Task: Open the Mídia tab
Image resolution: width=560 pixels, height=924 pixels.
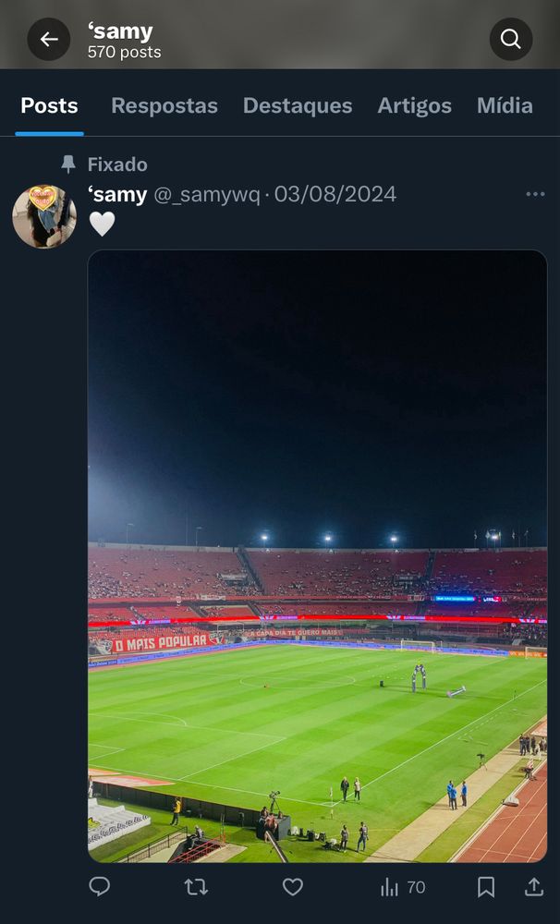Action: (505, 105)
